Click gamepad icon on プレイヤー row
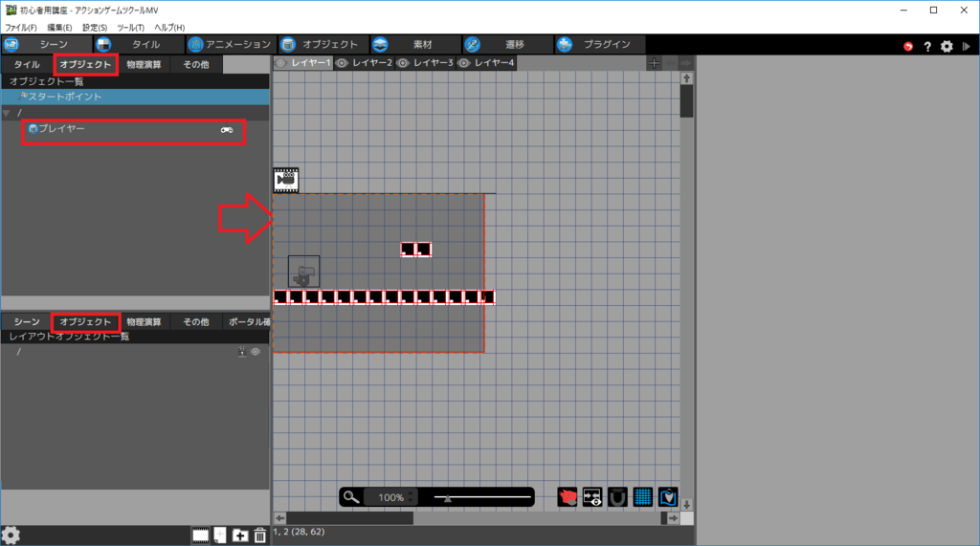 [226, 130]
